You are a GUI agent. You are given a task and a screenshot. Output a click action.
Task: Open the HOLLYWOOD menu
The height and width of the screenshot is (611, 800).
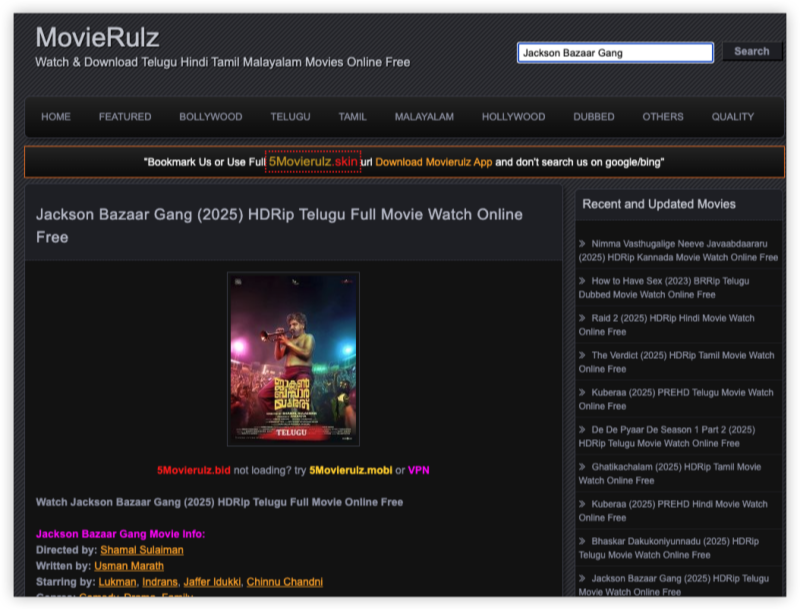(513, 117)
